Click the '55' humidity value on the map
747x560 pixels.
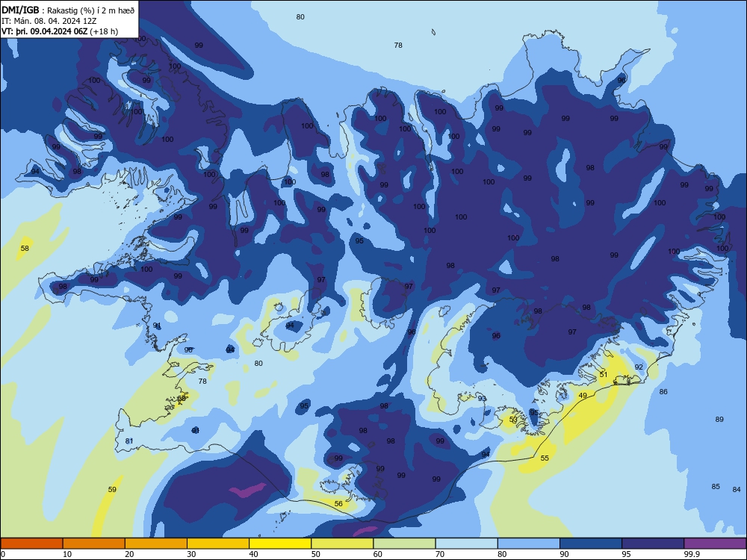point(545,458)
